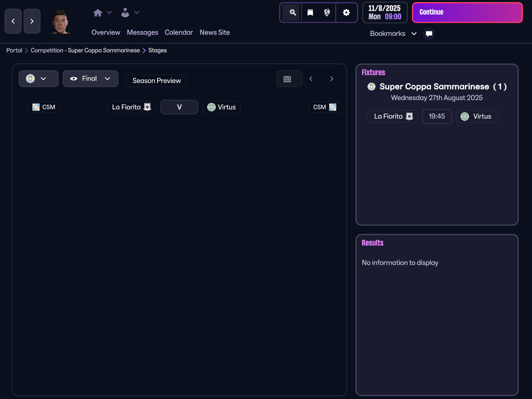Click the manager profile picture
Screen dimensions: 532x399
click(60, 22)
